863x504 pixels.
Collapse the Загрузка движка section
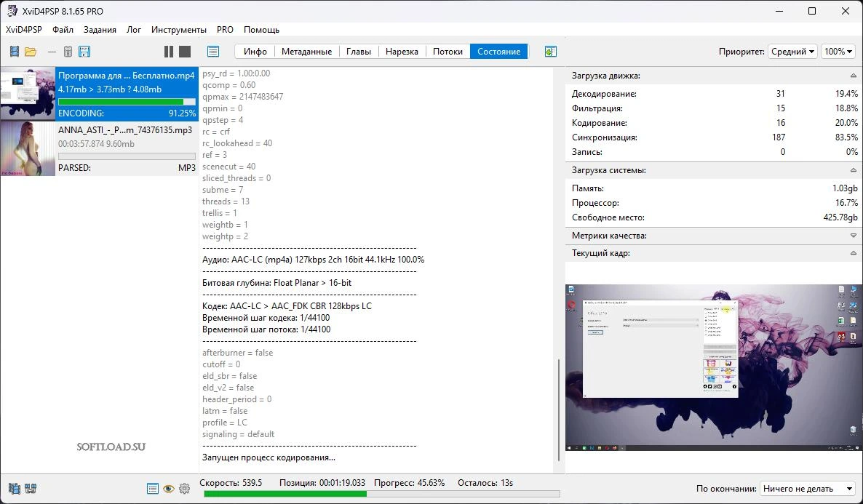(x=853, y=76)
